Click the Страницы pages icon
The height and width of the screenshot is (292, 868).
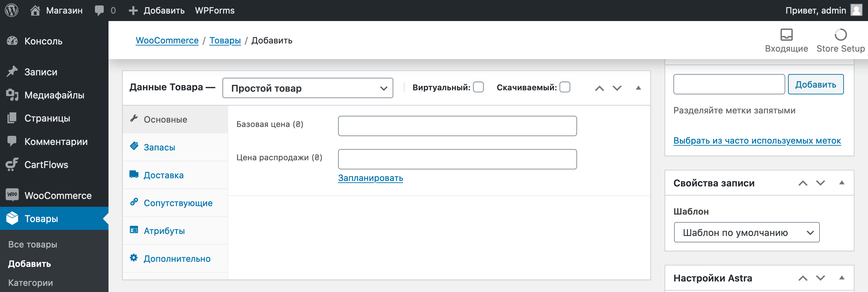pos(12,118)
